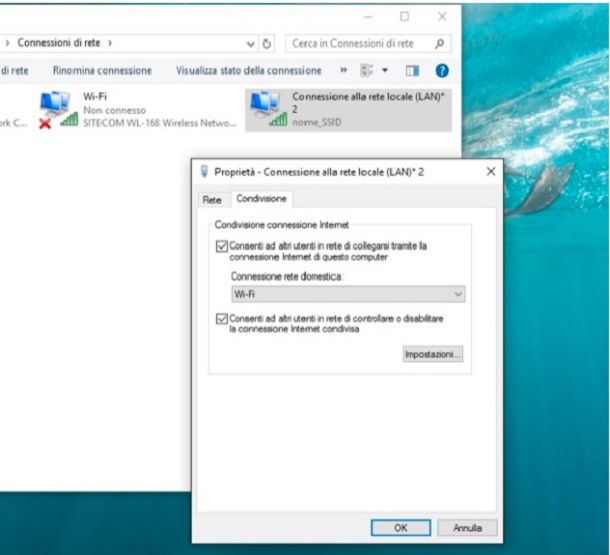This screenshot has width=610, height=555.
Task: Toggle the preview pane icon
Action: click(x=412, y=70)
